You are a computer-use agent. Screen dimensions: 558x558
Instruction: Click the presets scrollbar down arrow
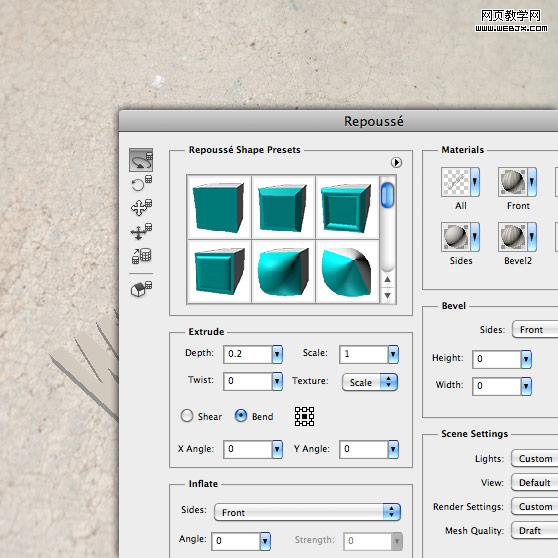(388, 295)
